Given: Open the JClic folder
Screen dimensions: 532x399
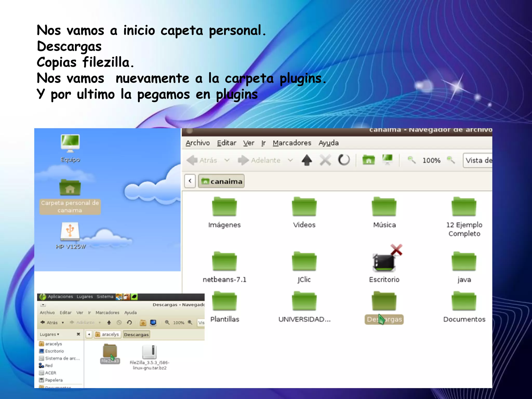Looking at the screenshot, I should (x=304, y=267).
